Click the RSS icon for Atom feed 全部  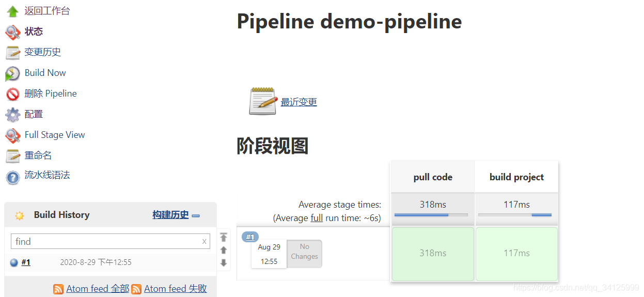pyautogui.click(x=58, y=289)
